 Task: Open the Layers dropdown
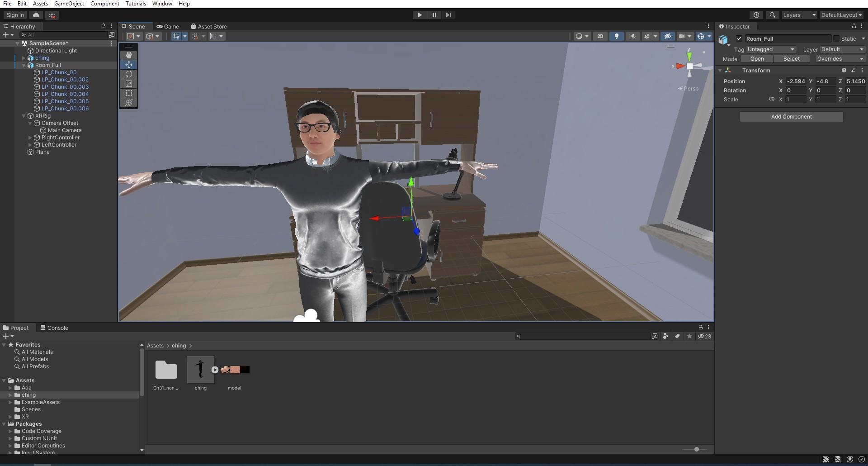pyautogui.click(x=799, y=15)
